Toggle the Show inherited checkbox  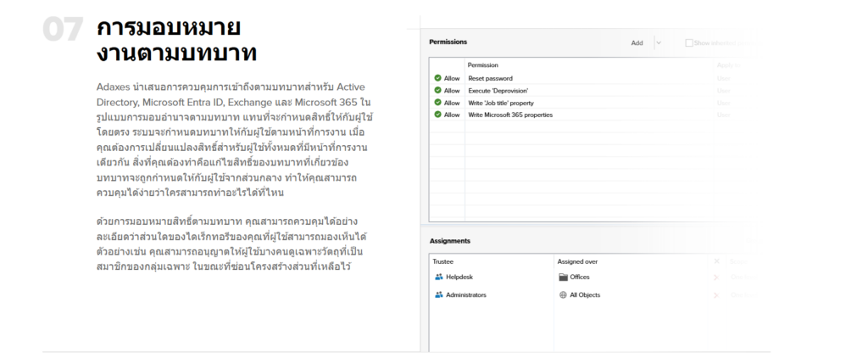tap(689, 42)
